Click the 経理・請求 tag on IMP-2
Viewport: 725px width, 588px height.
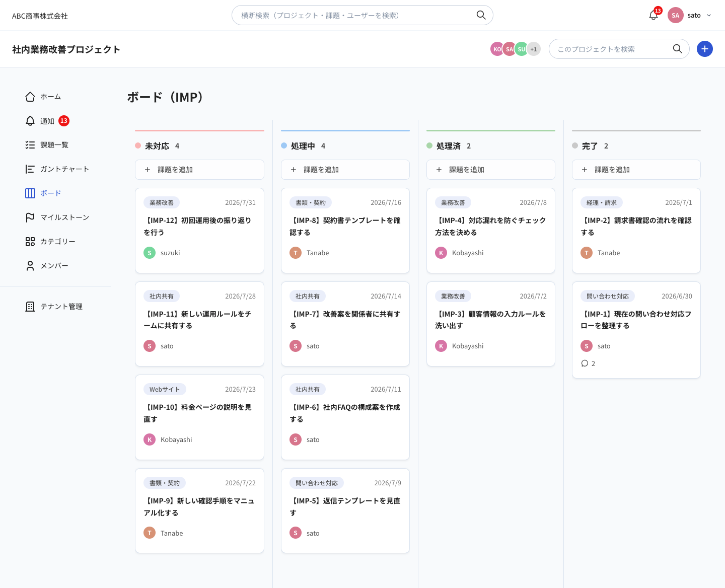602,202
